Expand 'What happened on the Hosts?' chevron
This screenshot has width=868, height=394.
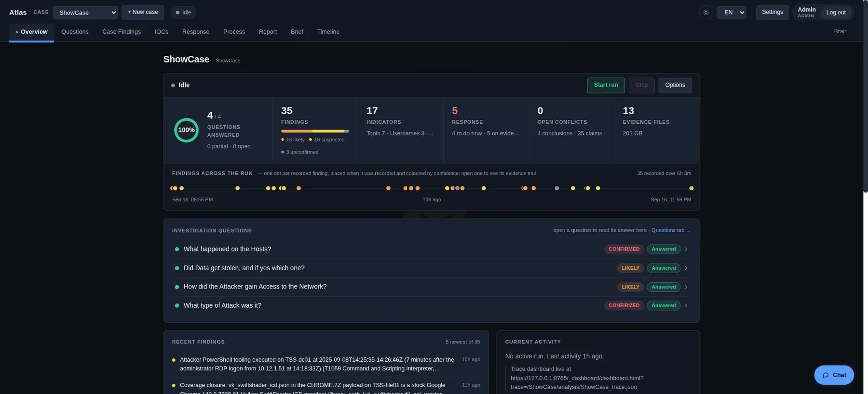pos(686,249)
